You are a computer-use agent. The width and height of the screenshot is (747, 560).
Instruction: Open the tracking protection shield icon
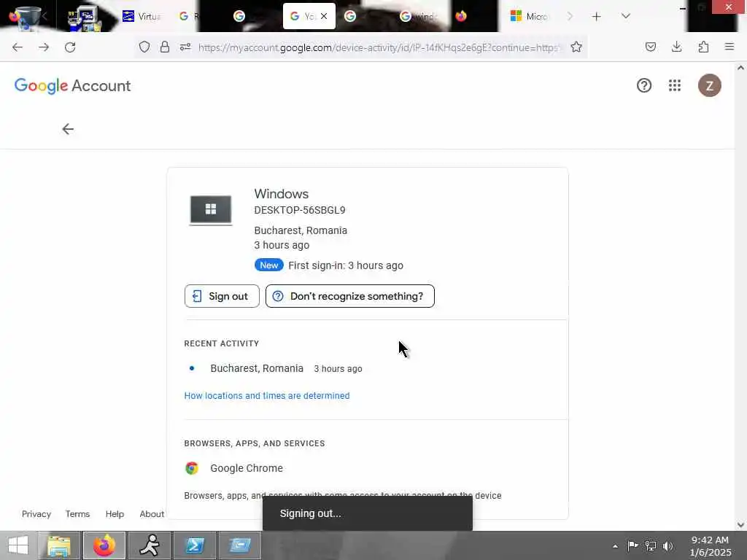pyautogui.click(x=144, y=47)
